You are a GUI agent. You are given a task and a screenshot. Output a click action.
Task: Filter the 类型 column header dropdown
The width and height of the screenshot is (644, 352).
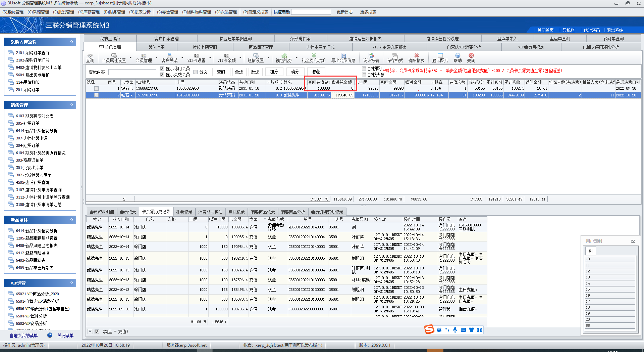(x=264, y=219)
